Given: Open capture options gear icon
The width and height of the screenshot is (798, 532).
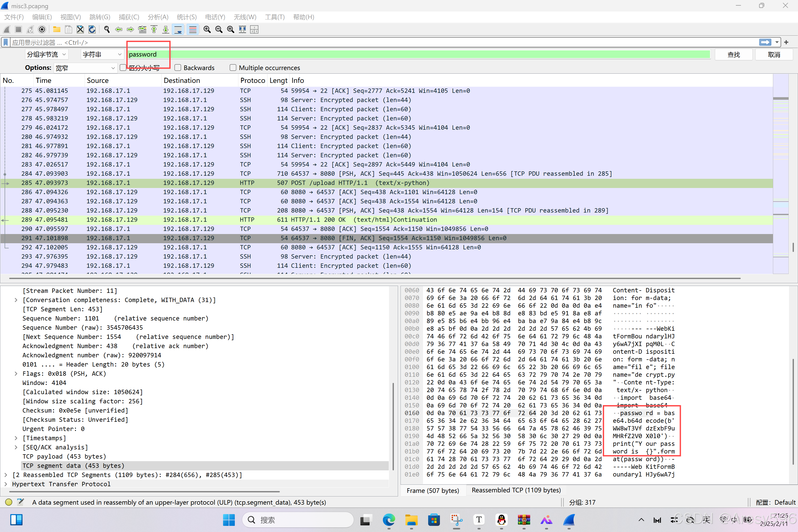Looking at the screenshot, I should [42, 29].
